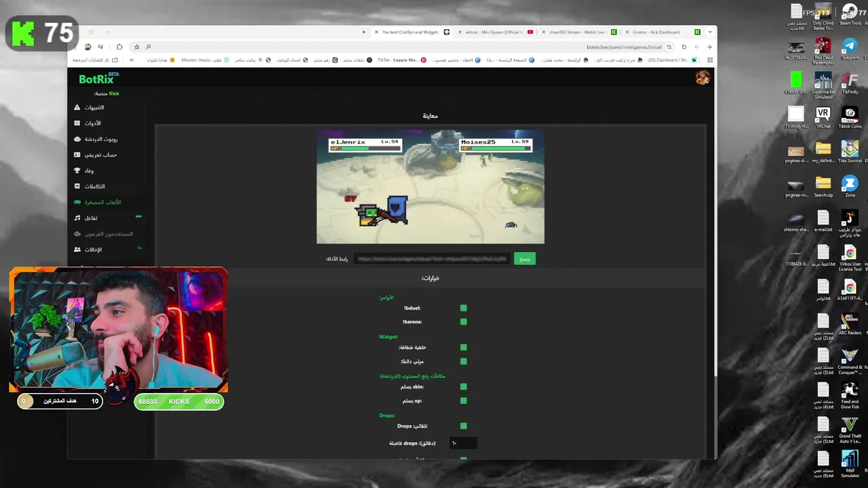Open the Mission: Impos... bookmark
This screenshot has height=488, width=868.
pyautogui.click(x=205, y=60)
